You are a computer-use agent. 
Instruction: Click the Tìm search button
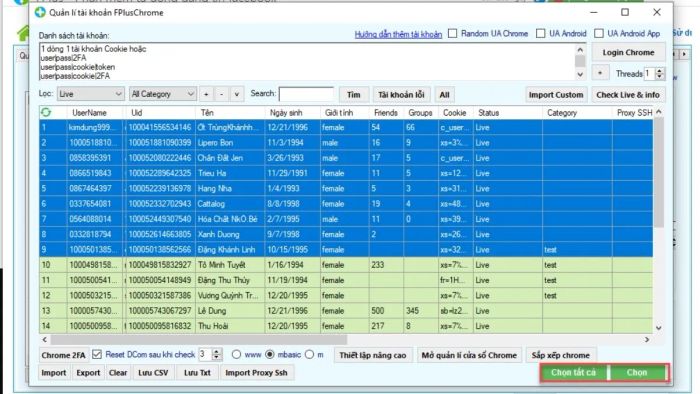[x=354, y=95]
